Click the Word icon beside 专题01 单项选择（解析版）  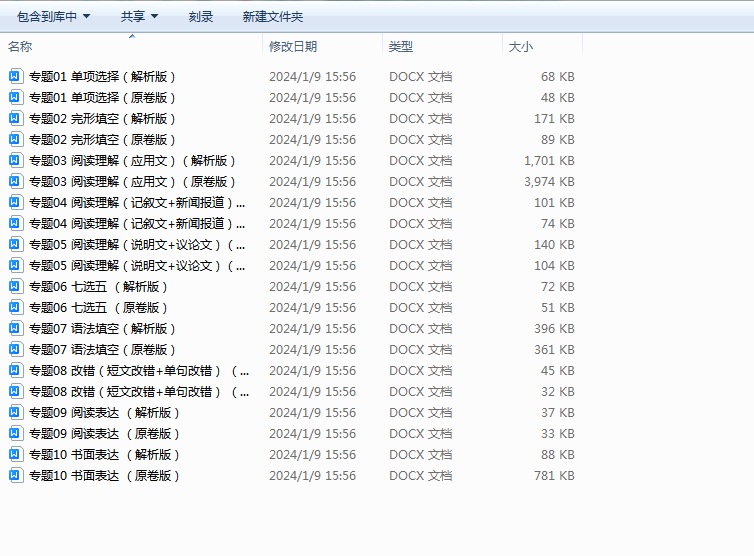pyautogui.click(x=15, y=76)
